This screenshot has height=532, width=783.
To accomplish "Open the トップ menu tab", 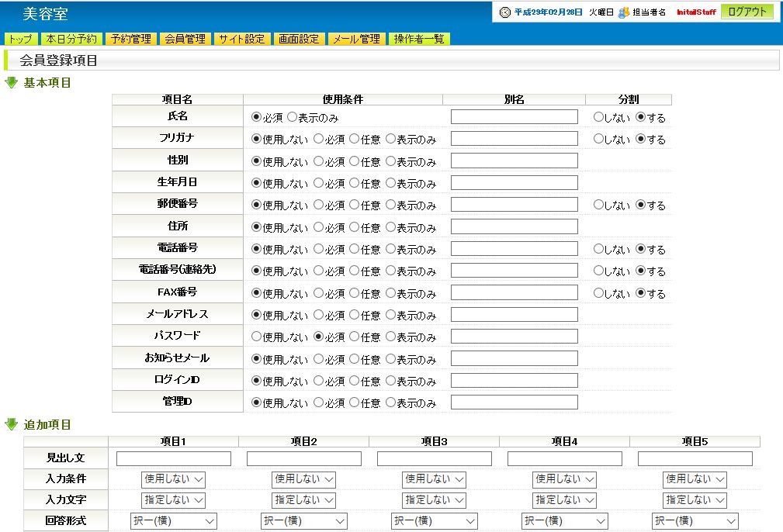I will 20,39.
